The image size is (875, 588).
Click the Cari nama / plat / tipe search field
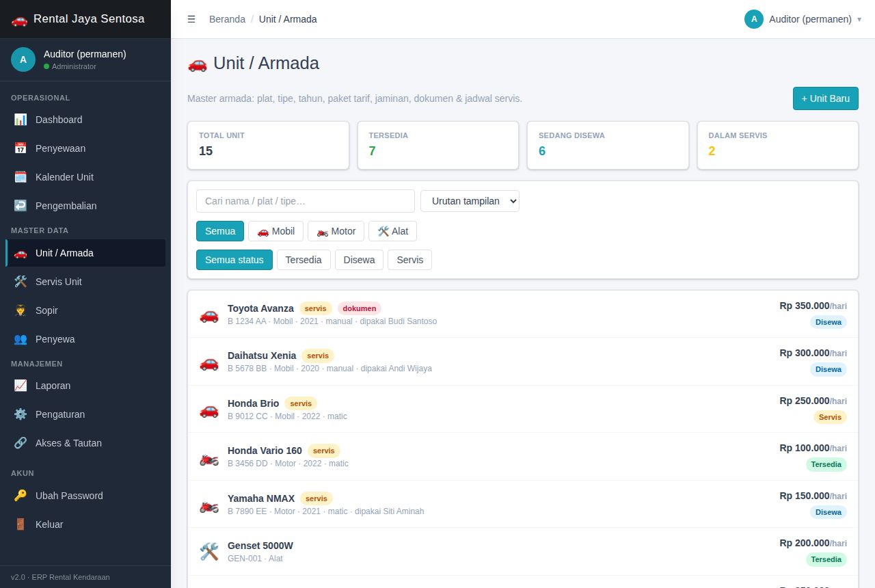coord(306,201)
